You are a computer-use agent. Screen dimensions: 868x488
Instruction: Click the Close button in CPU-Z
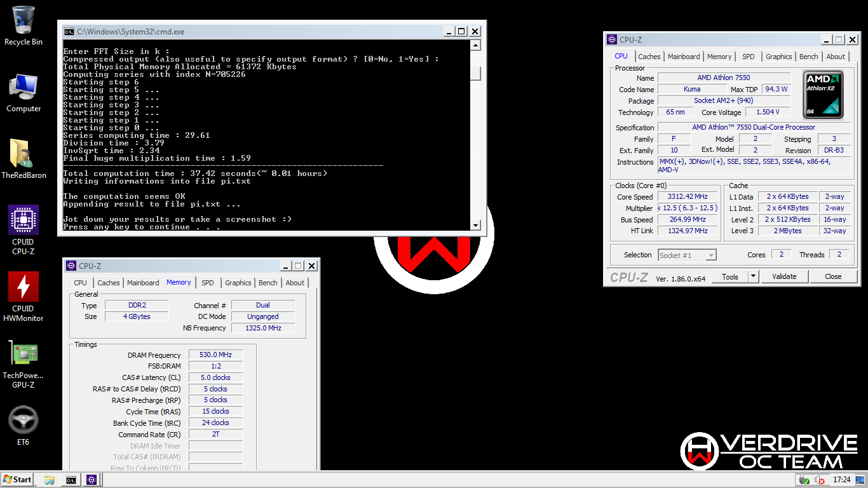point(833,276)
